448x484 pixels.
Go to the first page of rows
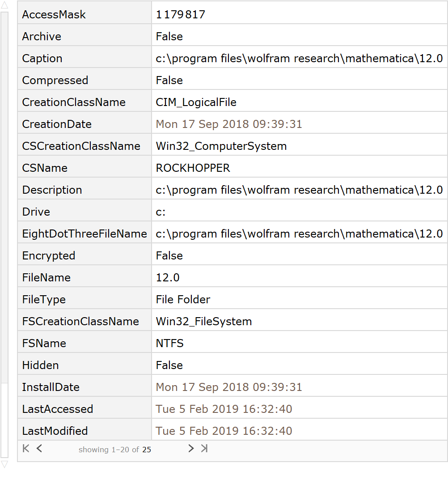(x=26, y=449)
